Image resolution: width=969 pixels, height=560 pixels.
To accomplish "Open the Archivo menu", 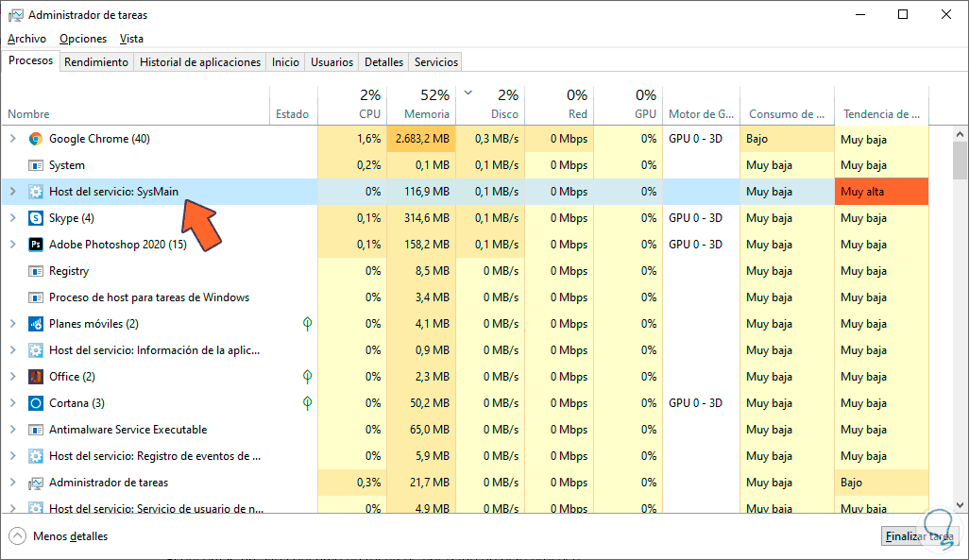I will [x=26, y=39].
